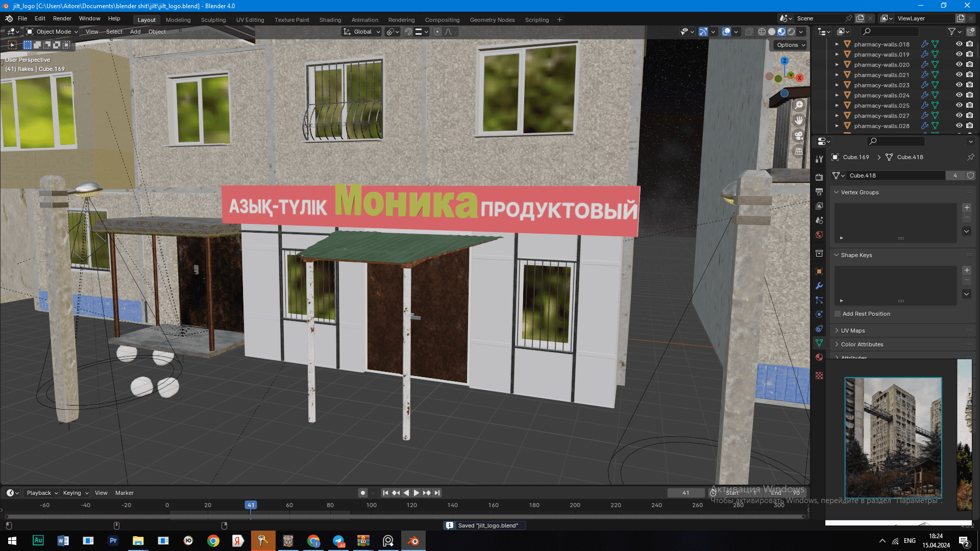
Task: Add a new vertex group
Action: 967,208
